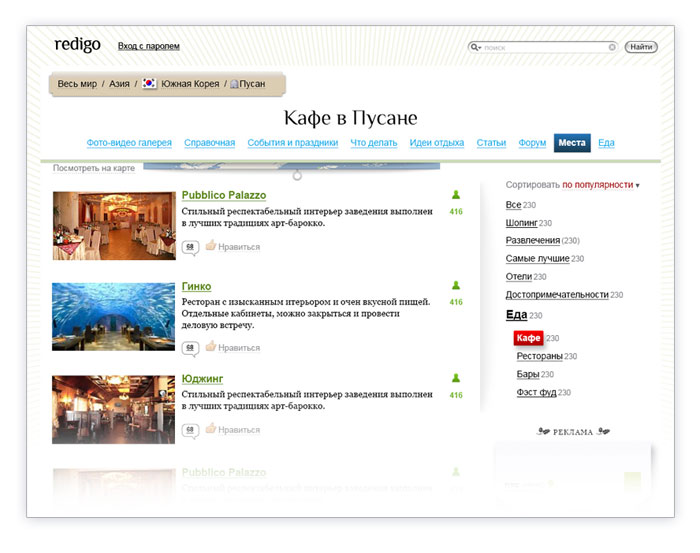Image resolution: width=700 pixels, height=553 pixels.
Task: Clear search with the x icon
Action: 612,47
